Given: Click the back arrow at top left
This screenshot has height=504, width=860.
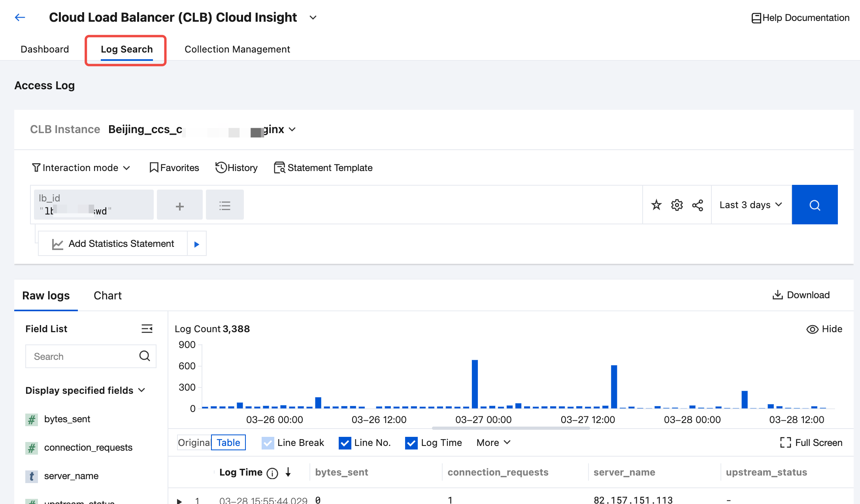Looking at the screenshot, I should (20, 17).
